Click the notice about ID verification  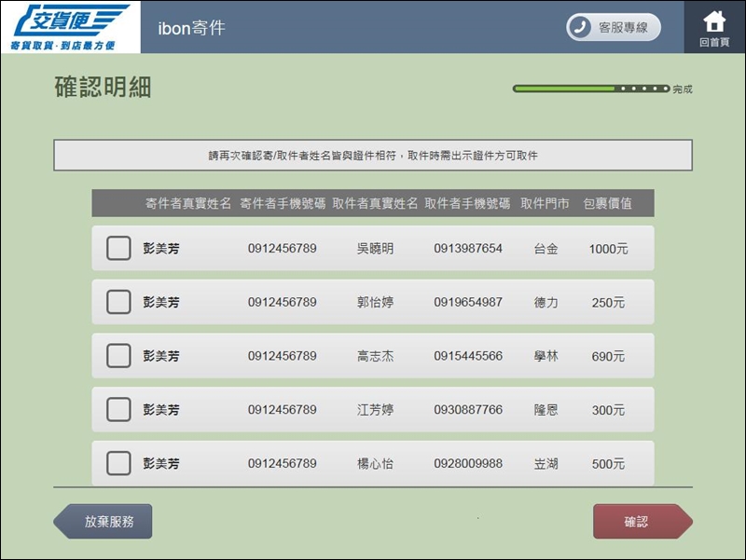[373, 156]
